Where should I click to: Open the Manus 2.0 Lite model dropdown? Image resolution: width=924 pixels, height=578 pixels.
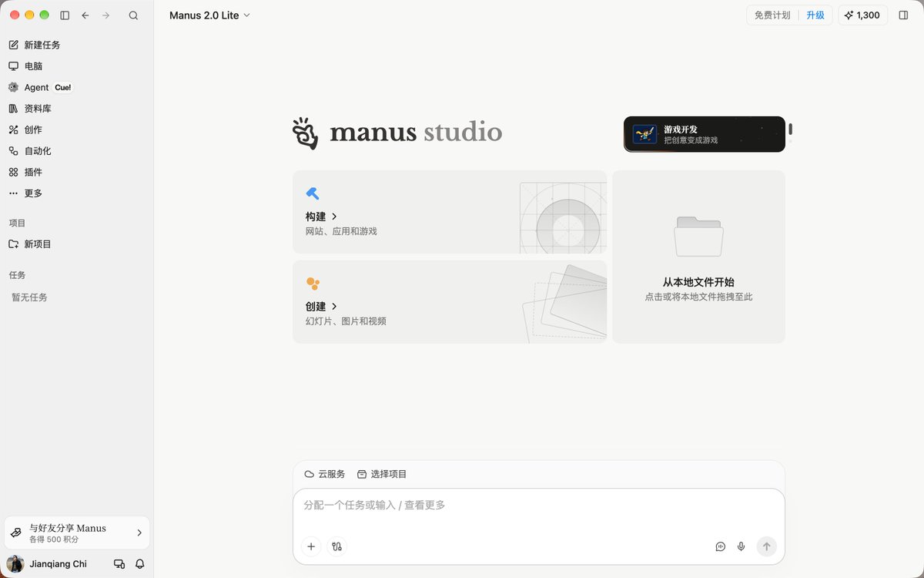coord(209,15)
